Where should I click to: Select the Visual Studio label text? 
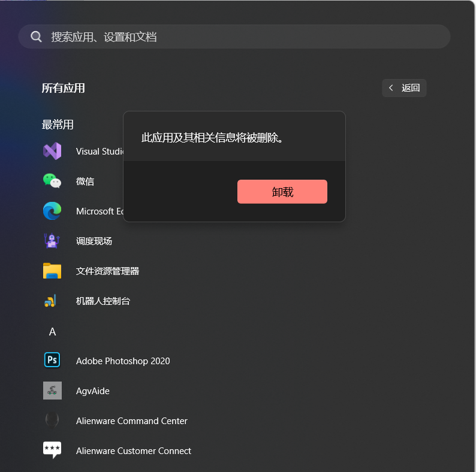click(100, 152)
